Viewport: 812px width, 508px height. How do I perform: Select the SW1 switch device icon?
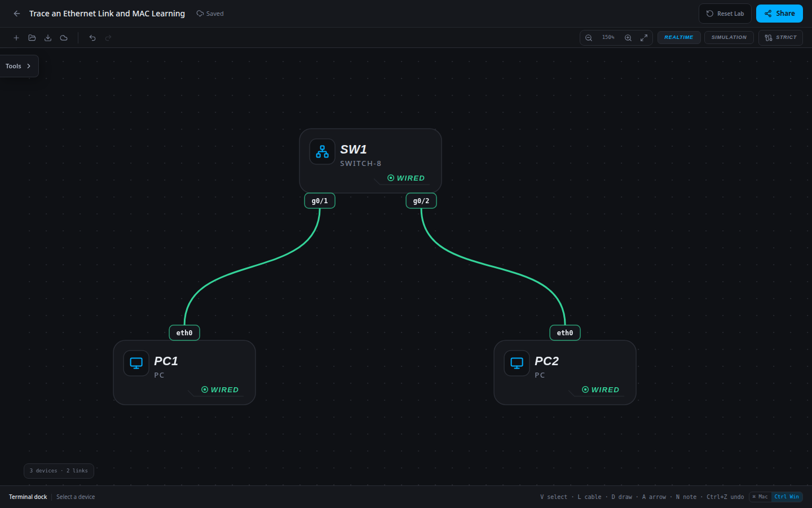pyautogui.click(x=323, y=152)
